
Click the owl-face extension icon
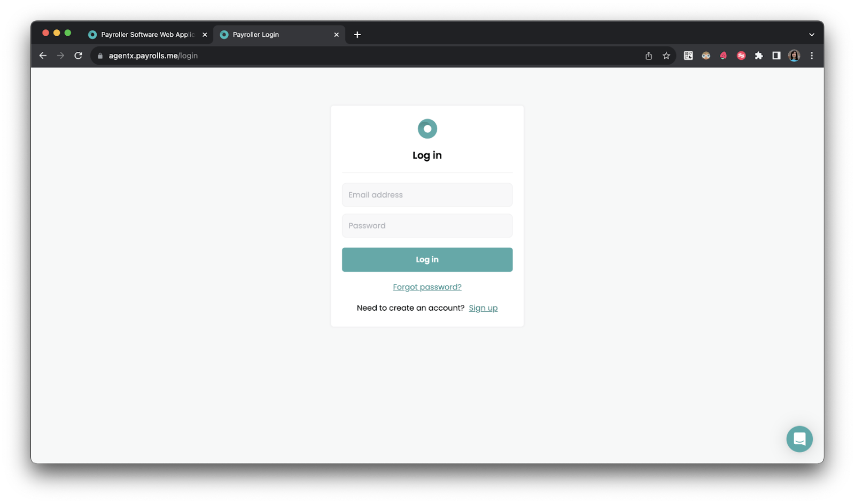click(706, 56)
